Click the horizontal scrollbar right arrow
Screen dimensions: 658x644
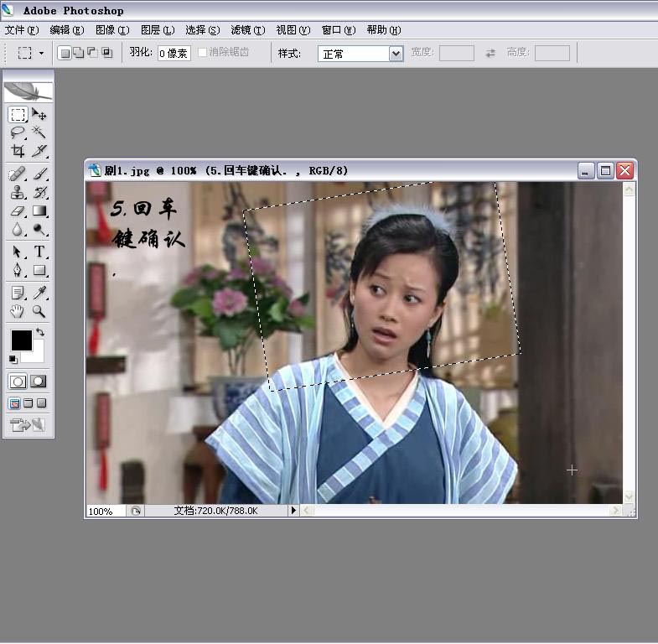click(615, 511)
